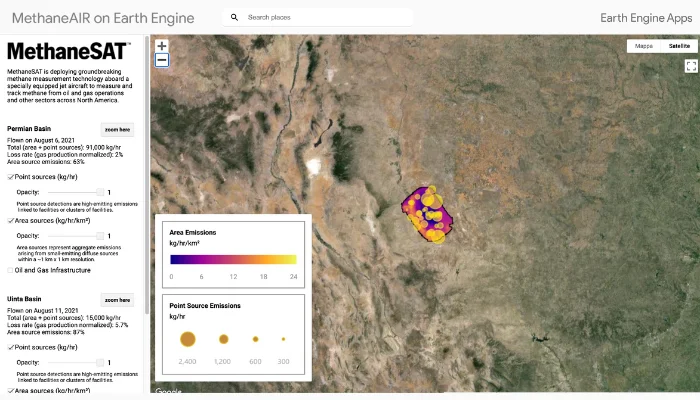The height and width of the screenshot is (400, 700).
Task: Toggle Uinta Area sources checkbox
Action: (11, 391)
